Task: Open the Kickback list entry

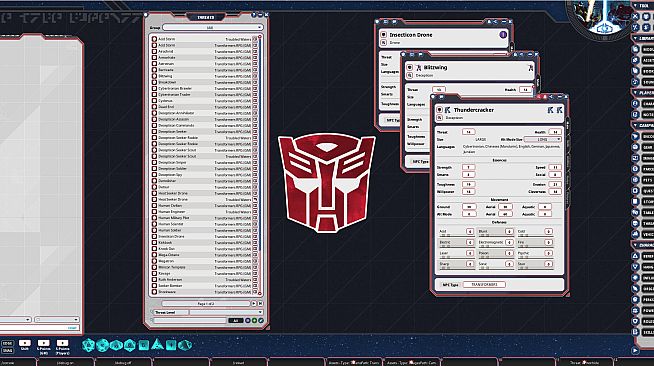Action: [x=204, y=243]
